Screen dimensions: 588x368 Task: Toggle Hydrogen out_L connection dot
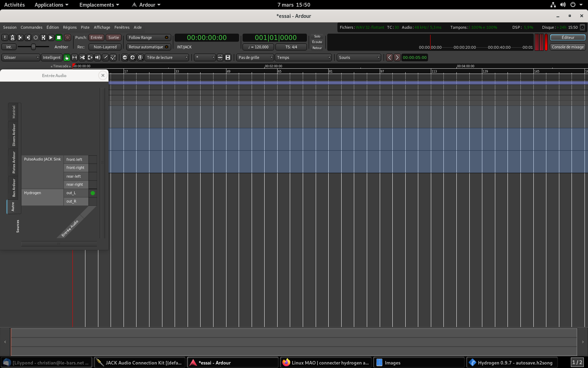tap(93, 193)
